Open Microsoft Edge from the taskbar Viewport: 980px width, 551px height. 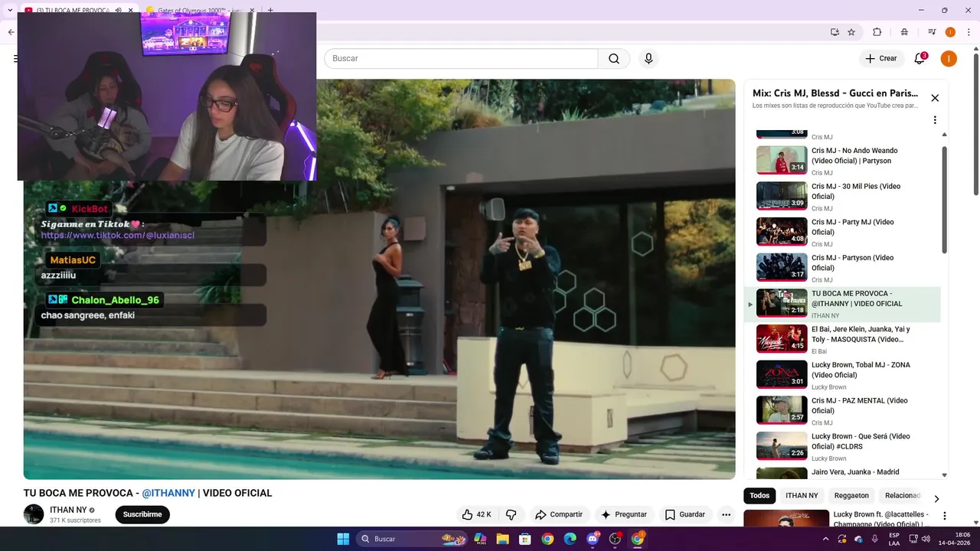pyautogui.click(x=570, y=539)
